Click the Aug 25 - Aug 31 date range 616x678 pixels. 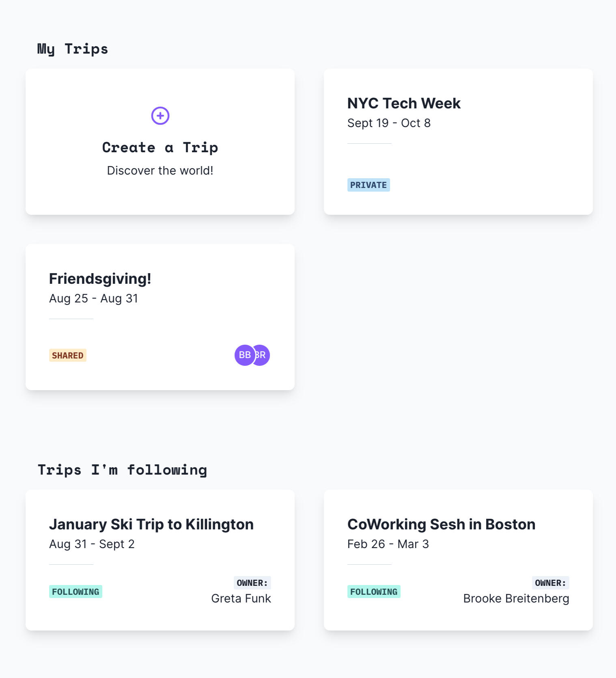pyautogui.click(x=93, y=298)
